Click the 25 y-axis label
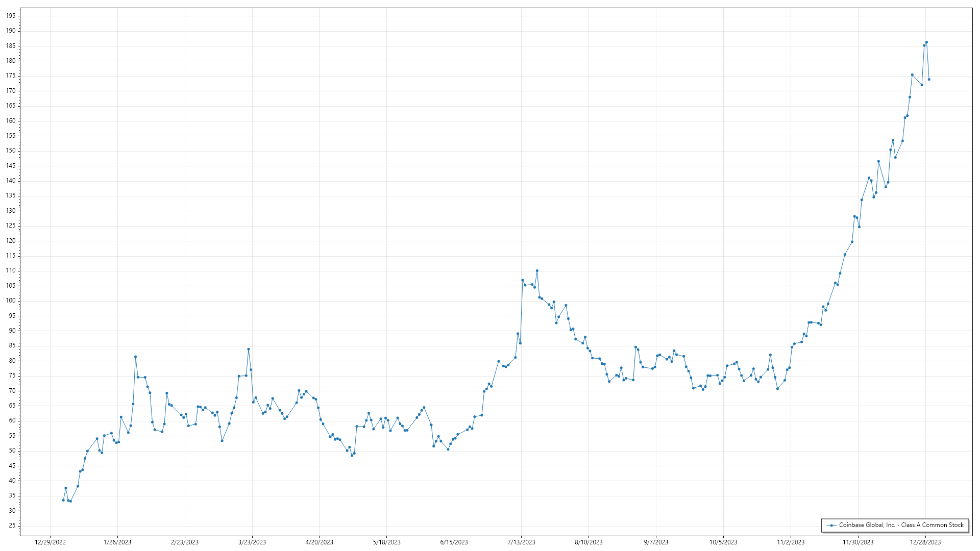 coord(12,525)
